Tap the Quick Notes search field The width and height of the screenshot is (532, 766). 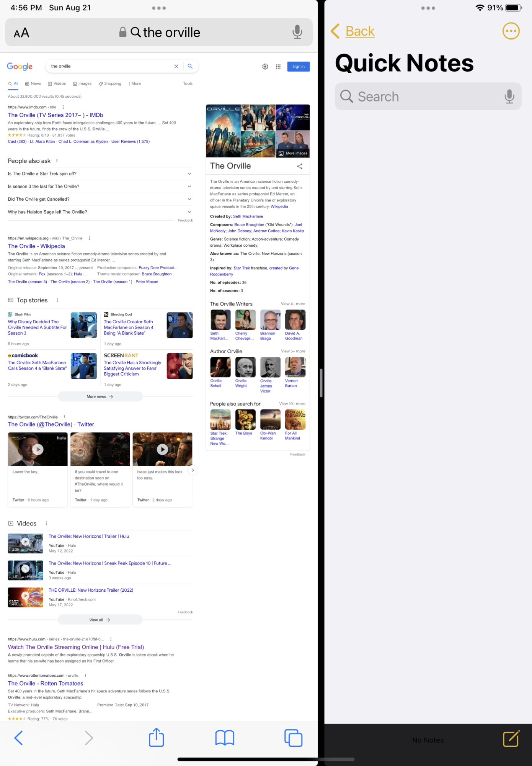tap(428, 97)
